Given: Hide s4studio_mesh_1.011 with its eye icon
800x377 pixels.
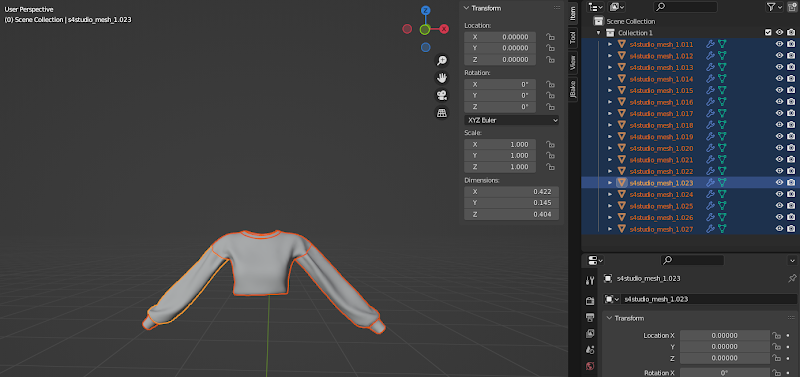Looking at the screenshot, I should 779,44.
